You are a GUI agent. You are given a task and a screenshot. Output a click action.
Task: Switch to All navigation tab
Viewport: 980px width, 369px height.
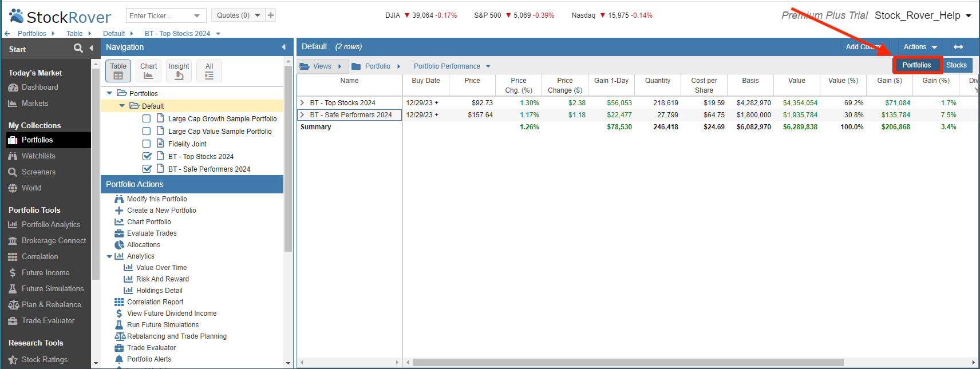(x=210, y=71)
